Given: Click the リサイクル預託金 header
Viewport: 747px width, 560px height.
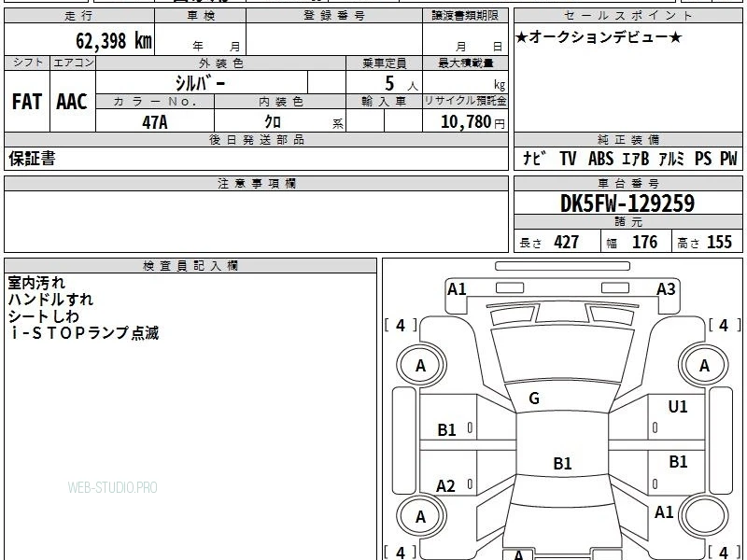Looking at the screenshot, I should (465, 101).
